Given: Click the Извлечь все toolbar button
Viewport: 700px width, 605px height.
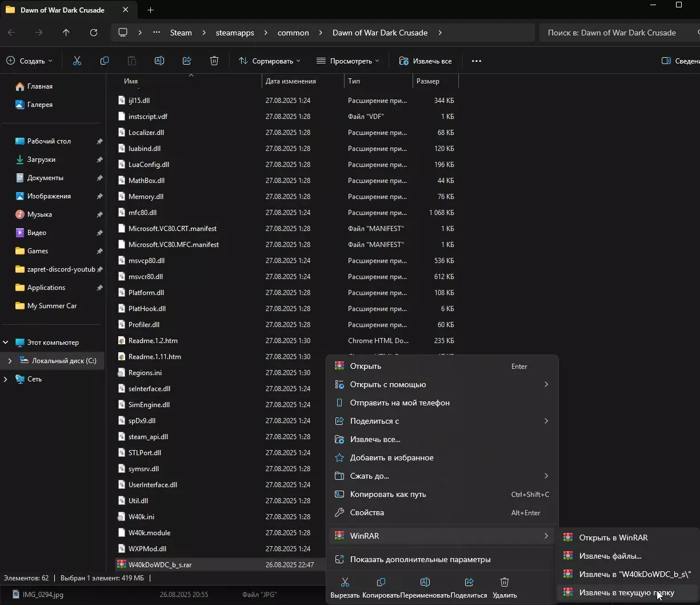Looking at the screenshot, I should [426, 61].
